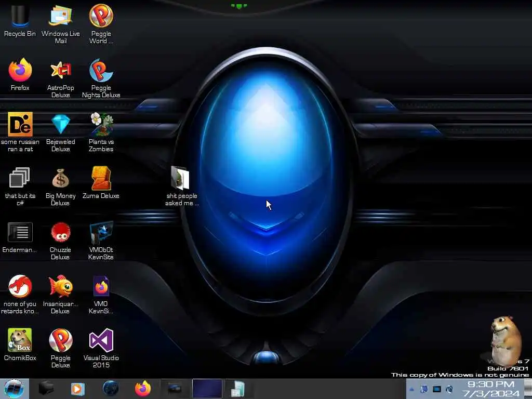
Task: Click the taskbar clock showing 9:30 PM
Action: (x=491, y=384)
